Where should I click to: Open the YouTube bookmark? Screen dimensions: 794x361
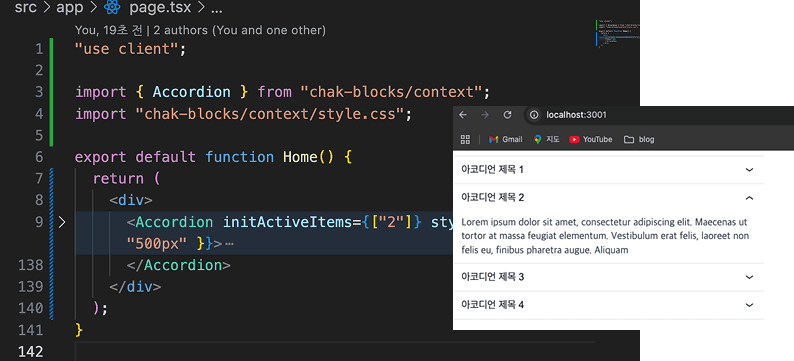[x=591, y=139]
